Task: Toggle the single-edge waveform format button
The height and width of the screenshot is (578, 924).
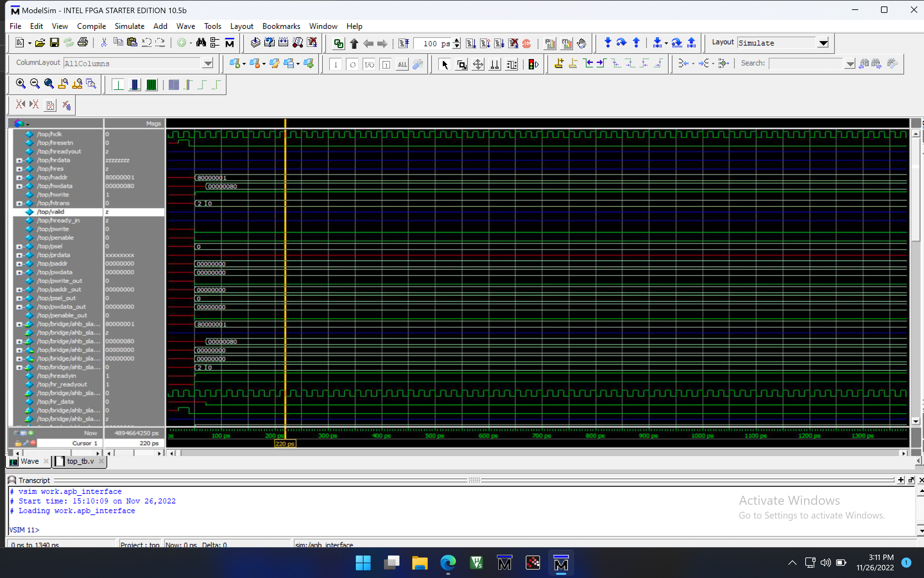Action: [x=118, y=84]
